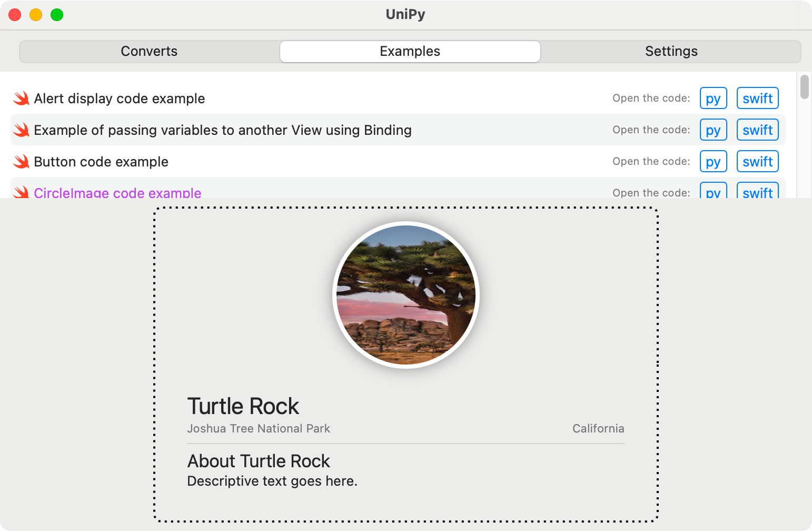Open the Settings tab

click(x=671, y=52)
